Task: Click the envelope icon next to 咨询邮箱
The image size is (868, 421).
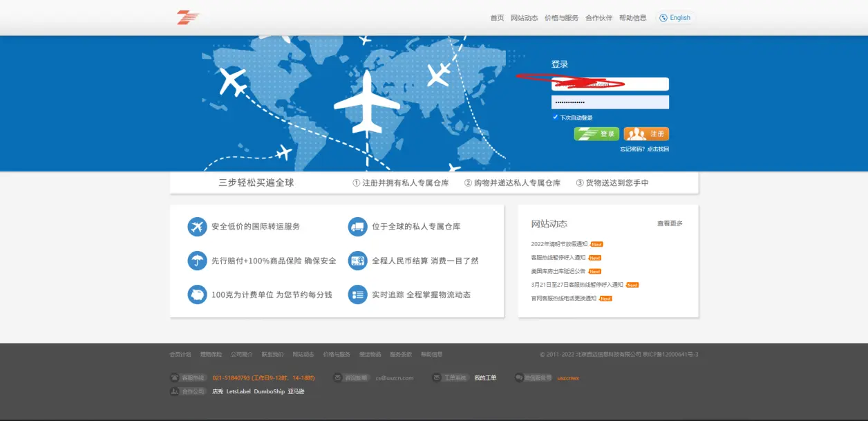Action: click(337, 378)
